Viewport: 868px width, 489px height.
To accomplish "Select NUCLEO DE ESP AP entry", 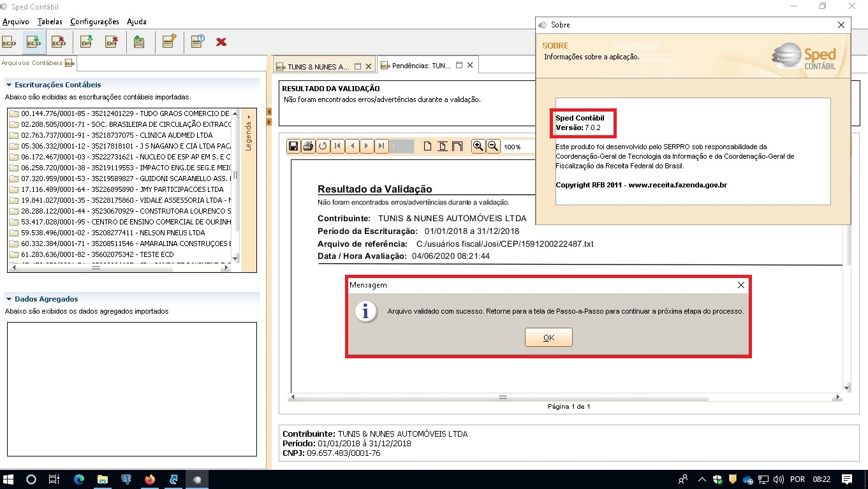I will [120, 157].
